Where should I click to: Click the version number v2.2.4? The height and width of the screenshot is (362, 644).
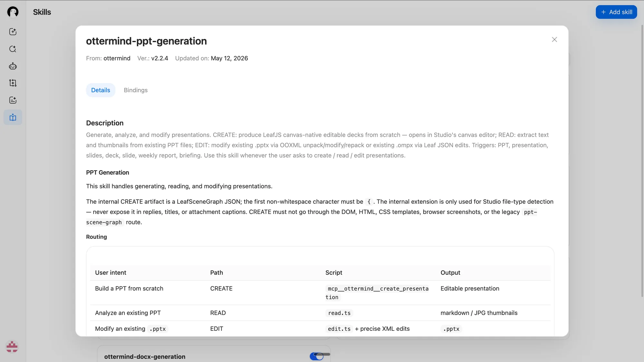160,58
